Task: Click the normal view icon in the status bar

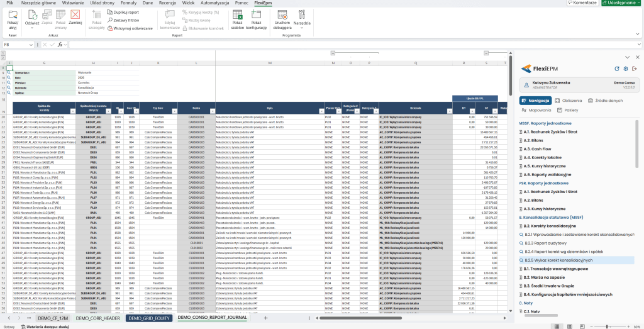Action: pos(557,326)
